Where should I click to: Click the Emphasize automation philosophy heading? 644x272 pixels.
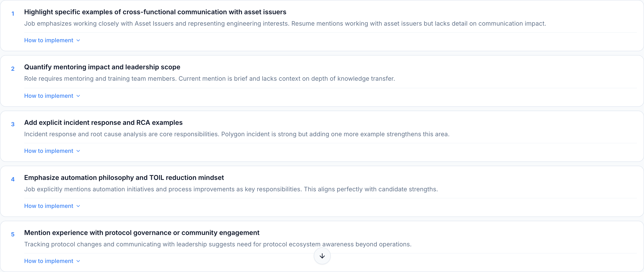pyautogui.click(x=124, y=178)
